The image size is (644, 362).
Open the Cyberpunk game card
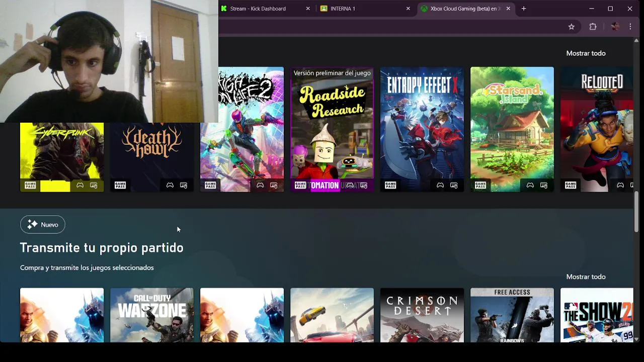coord(62,157)
